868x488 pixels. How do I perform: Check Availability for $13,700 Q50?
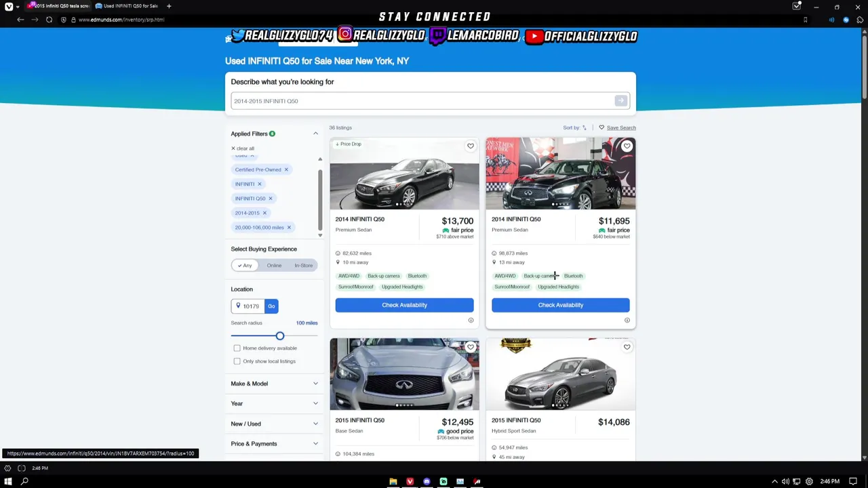(x=404, y=305)
